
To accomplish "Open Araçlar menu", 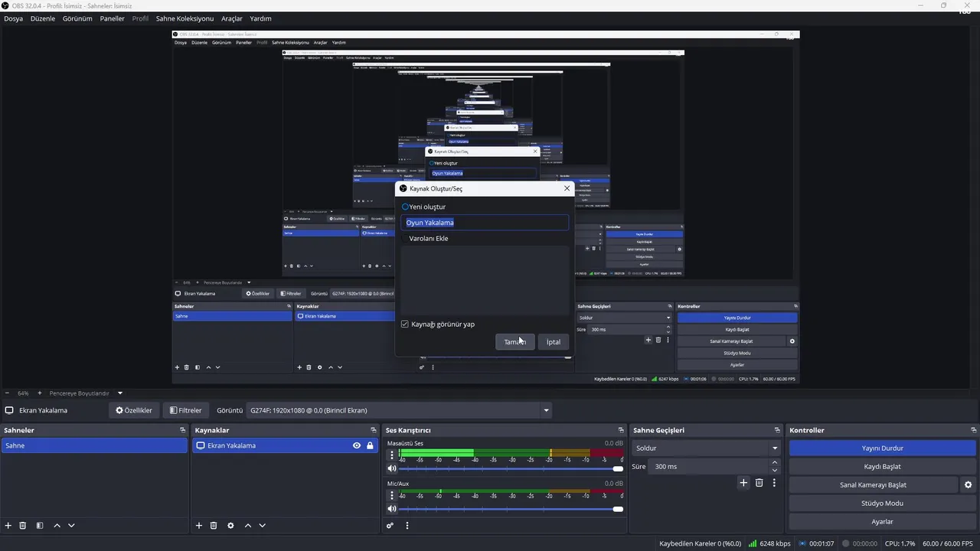I will [x=232, y=18].
